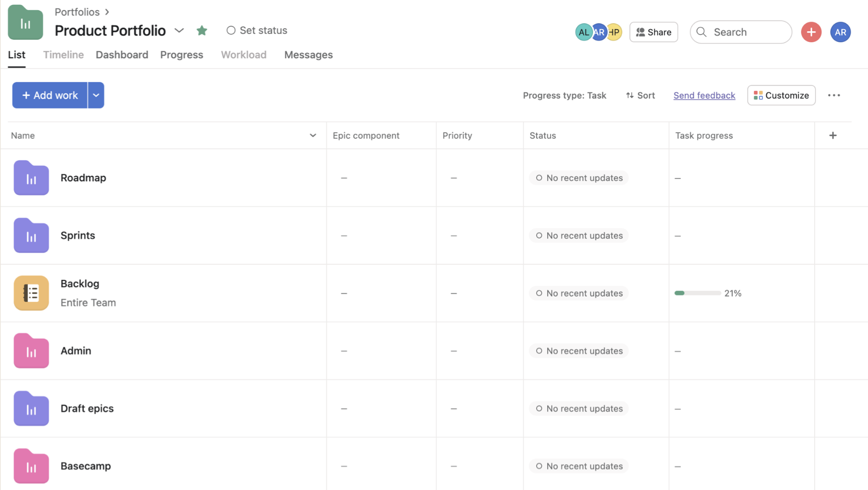Open the Backlog row name
868x490 pixels.
pyautogui.click(x=80, y=283)
